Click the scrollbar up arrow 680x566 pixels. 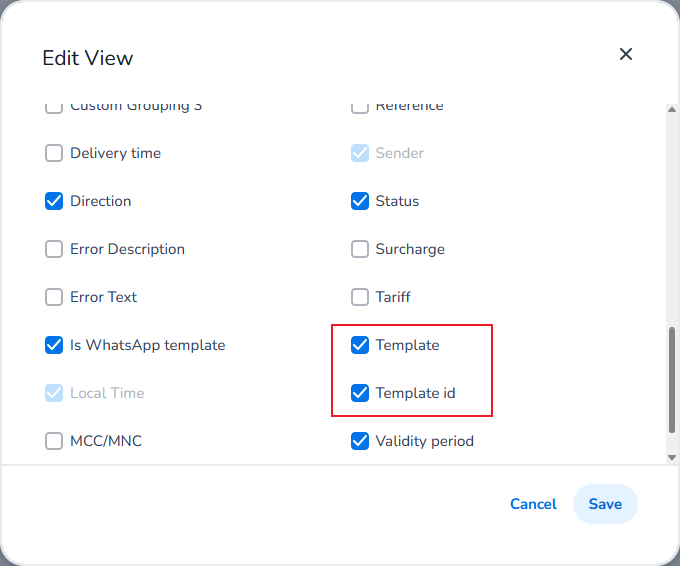(672, 107)
